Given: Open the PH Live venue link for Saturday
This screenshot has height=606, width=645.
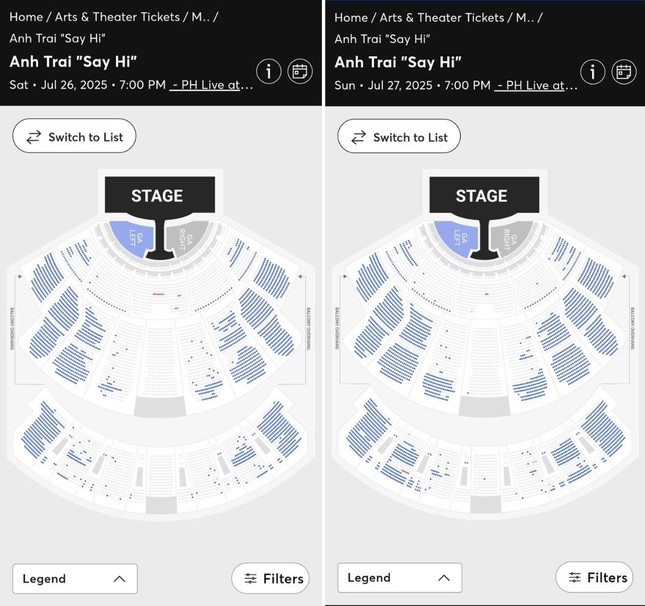Looking at the screenshot, I should tap(211, 85).
